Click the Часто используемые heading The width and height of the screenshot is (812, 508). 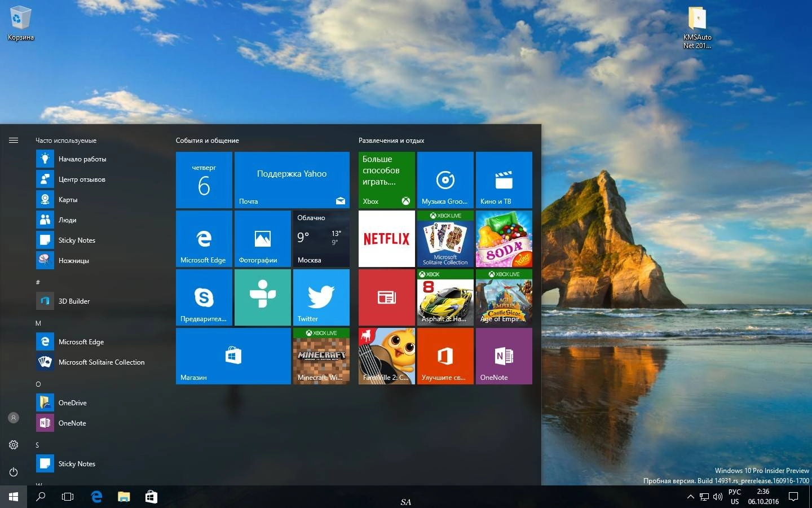(66, 141)
